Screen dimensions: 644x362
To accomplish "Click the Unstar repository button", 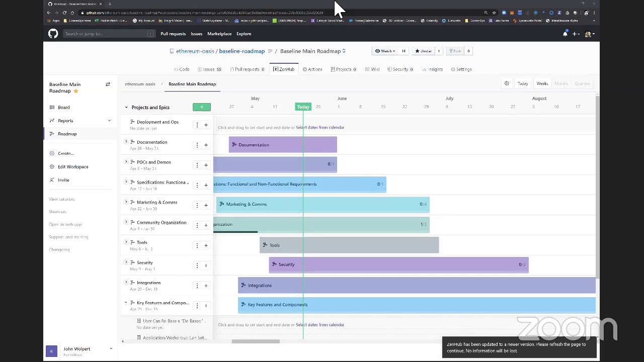I will (424, 51).
